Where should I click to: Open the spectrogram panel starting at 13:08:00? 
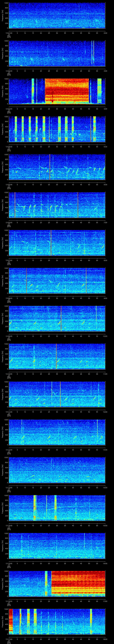click(57, 280)
